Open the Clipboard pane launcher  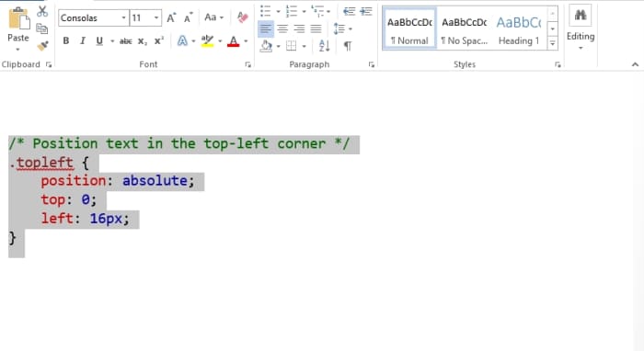pyautogui.click(x=49, y=64)
